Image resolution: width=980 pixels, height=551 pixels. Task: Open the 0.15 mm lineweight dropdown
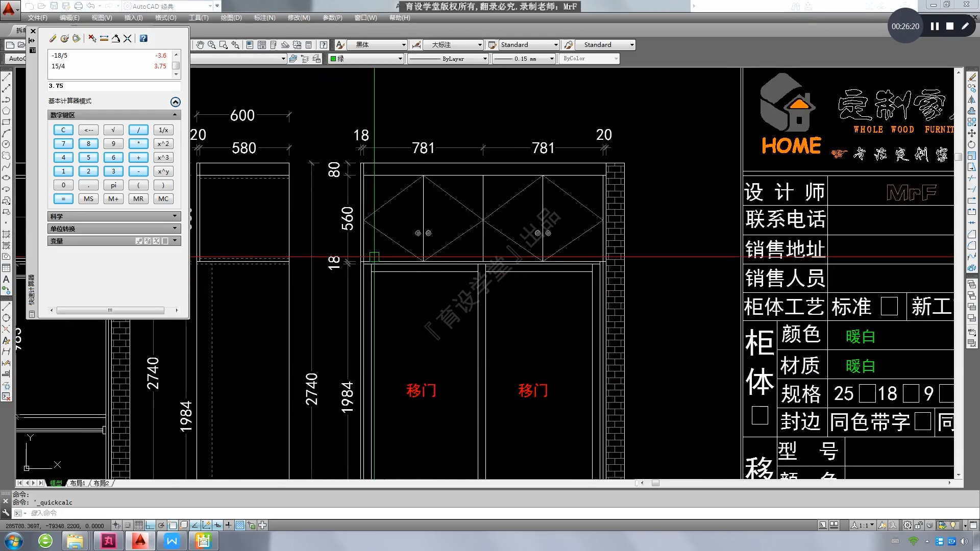[552, 59]
